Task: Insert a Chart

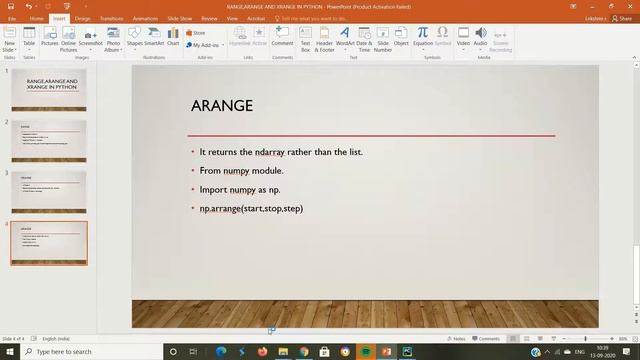Action: coord(173,36)
